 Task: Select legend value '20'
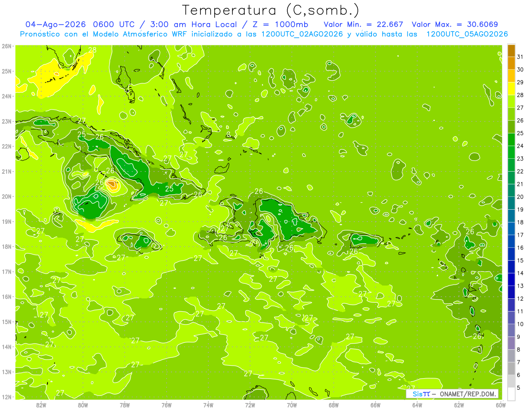pos(520,197)
